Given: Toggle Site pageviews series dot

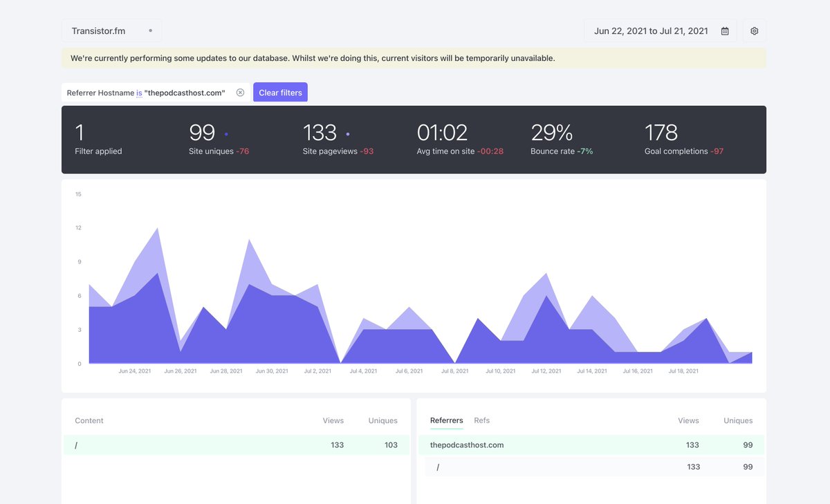Looking at the screenshot, I should (347, 134).
